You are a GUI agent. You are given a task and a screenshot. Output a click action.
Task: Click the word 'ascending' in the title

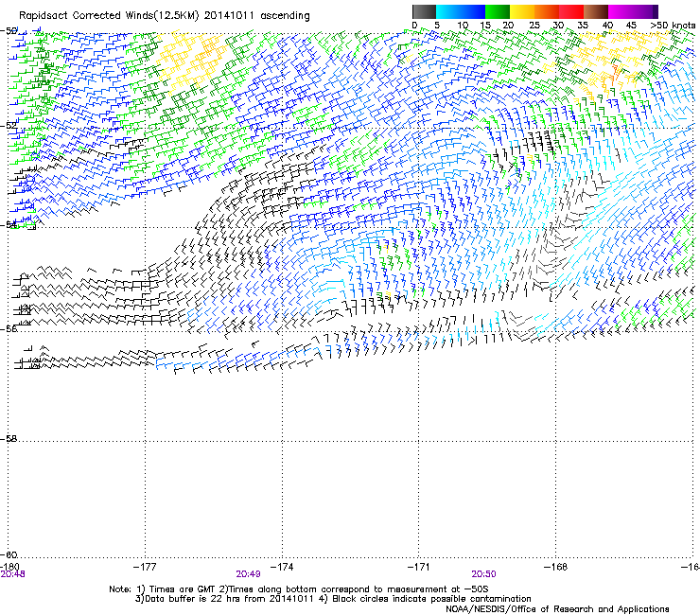285,16
